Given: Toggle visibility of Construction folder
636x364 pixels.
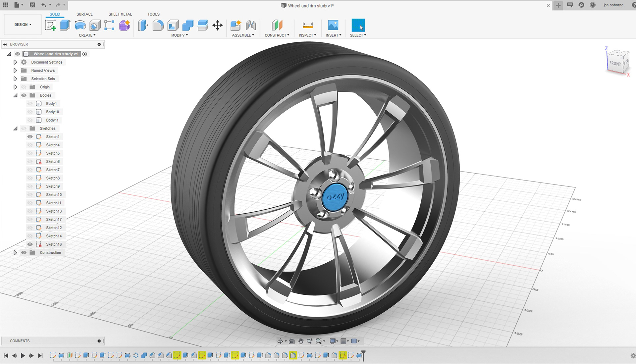Looking at the screenshot, I should (24, 253).
